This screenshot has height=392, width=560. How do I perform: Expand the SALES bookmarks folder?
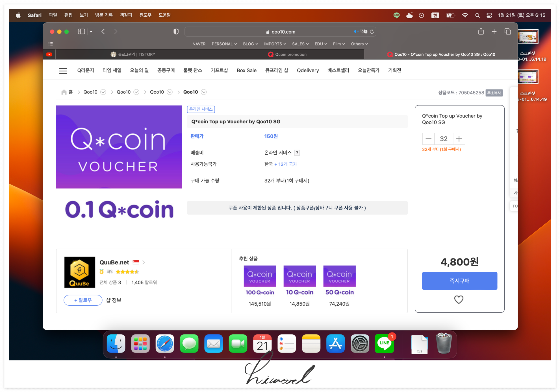click(300, 44)
